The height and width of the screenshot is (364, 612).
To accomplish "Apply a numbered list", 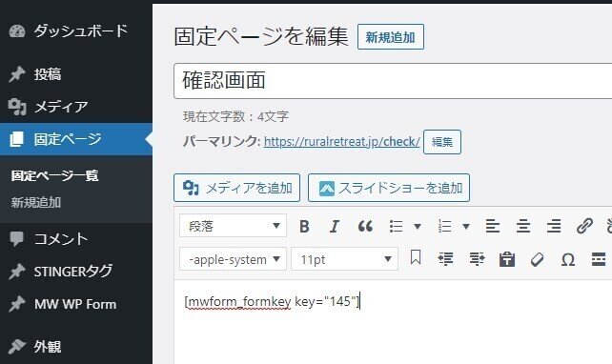I will (445, 226).
